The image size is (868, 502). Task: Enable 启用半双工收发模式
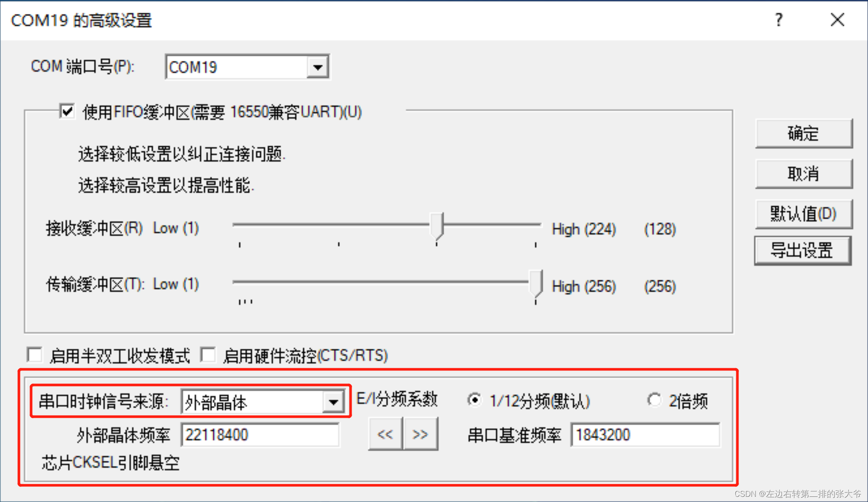click(35, 355)
